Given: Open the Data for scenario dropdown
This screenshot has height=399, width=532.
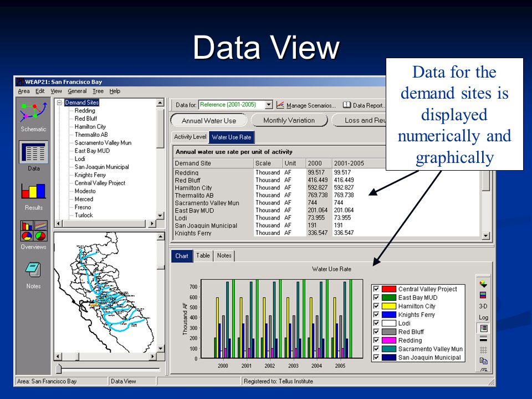Looking at the screenshot, I should click(269, 105).
